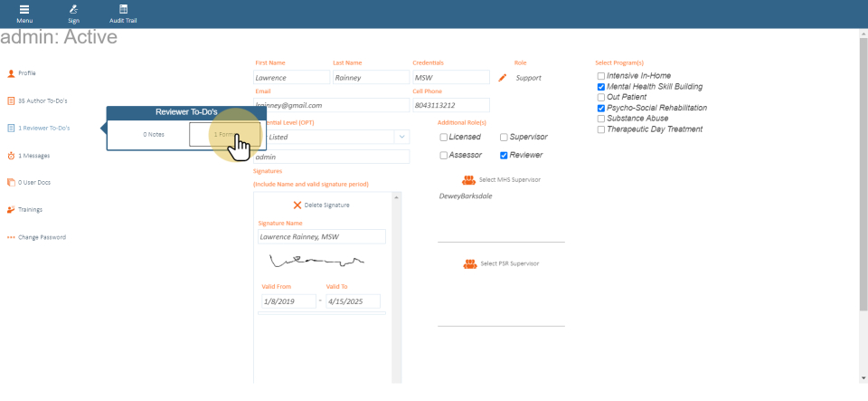Enable the Intensive In-Home program checkbox
868x401 pixels.
tap(601, 76)
